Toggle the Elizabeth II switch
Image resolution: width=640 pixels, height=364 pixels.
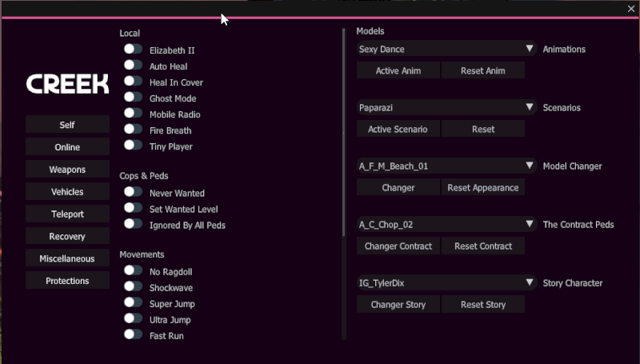click(x=133, y=49)
